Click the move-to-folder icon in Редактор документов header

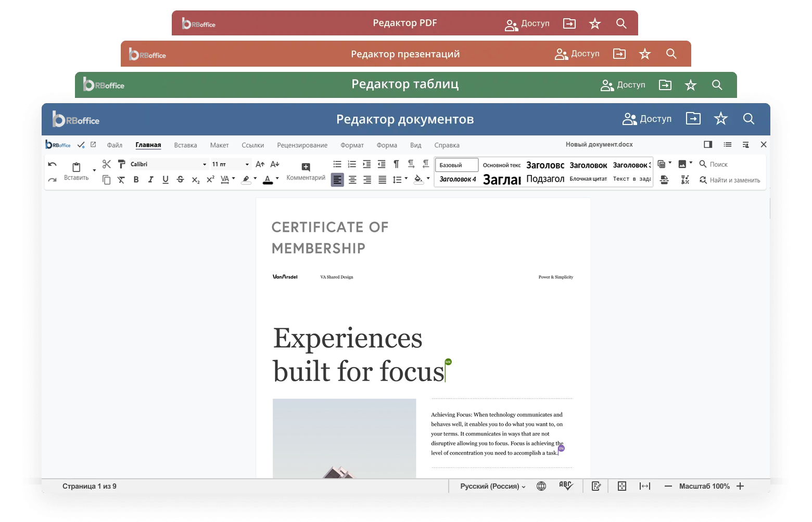point(693,119)
